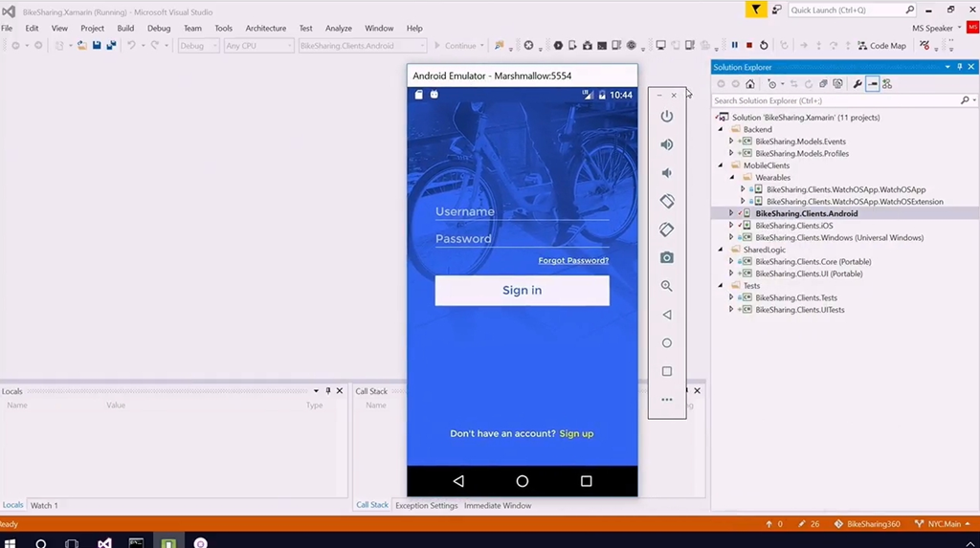Toggle Preview Selected Items in Solution Explorer
The height and width of the screenshot is (548, 980).
click(872, 84)
